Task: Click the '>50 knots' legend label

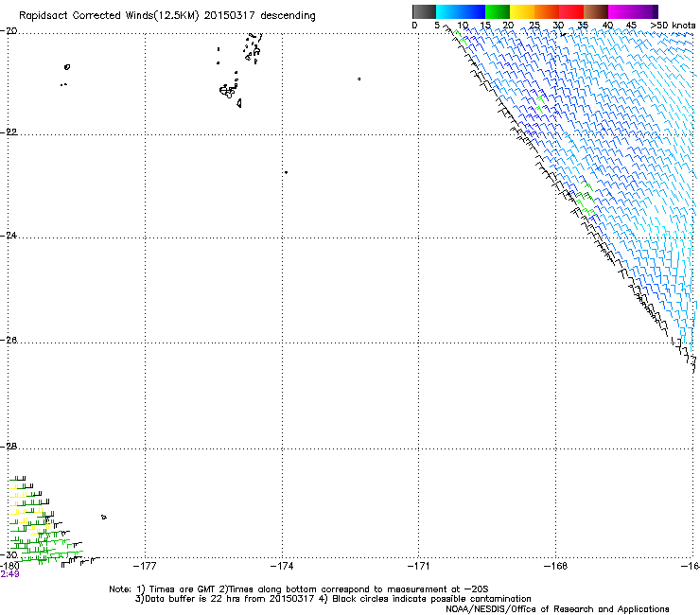Action: click(x=673, y=26)
